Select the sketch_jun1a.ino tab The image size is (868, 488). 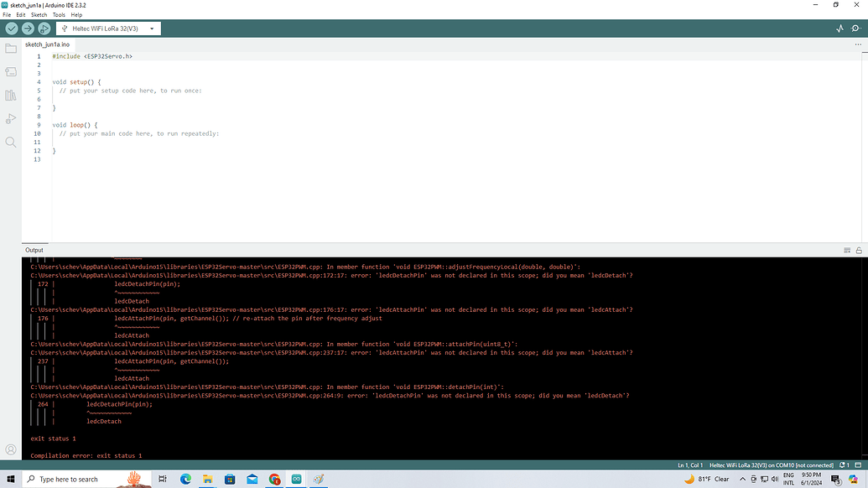pos(49,44)
